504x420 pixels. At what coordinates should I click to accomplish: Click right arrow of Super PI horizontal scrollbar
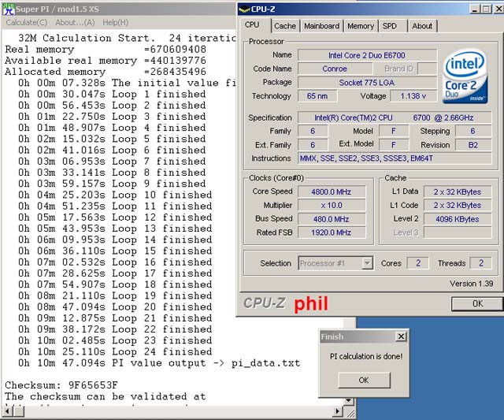pyautogui.click(x=337, y=411)
